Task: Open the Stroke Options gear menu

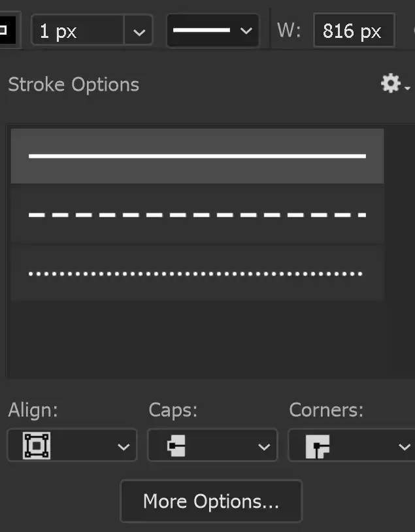Action: [390, 83]
